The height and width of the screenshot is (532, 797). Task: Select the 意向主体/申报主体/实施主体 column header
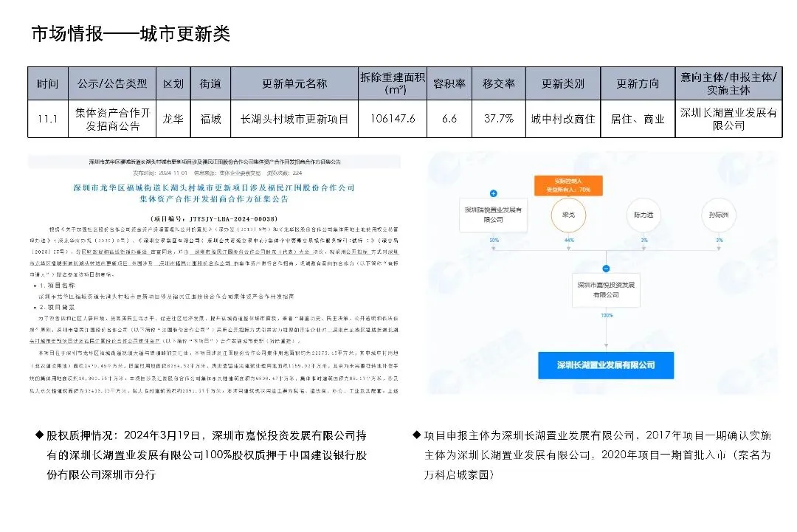[728, 83]
